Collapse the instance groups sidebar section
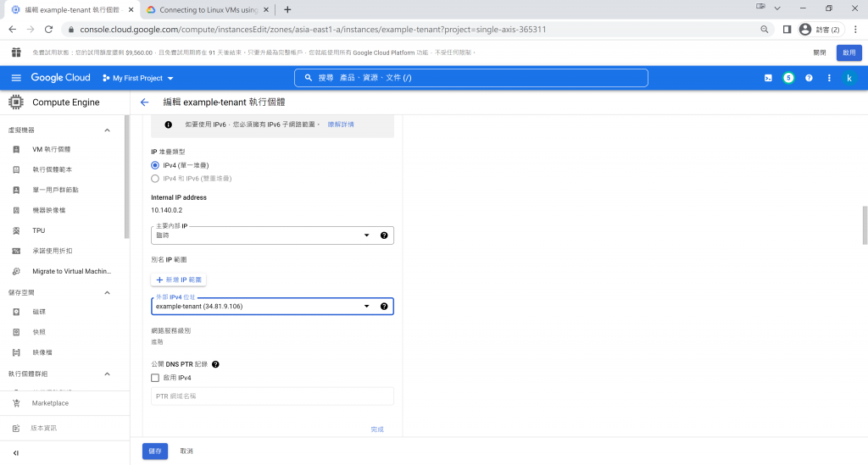 point(108,374)
